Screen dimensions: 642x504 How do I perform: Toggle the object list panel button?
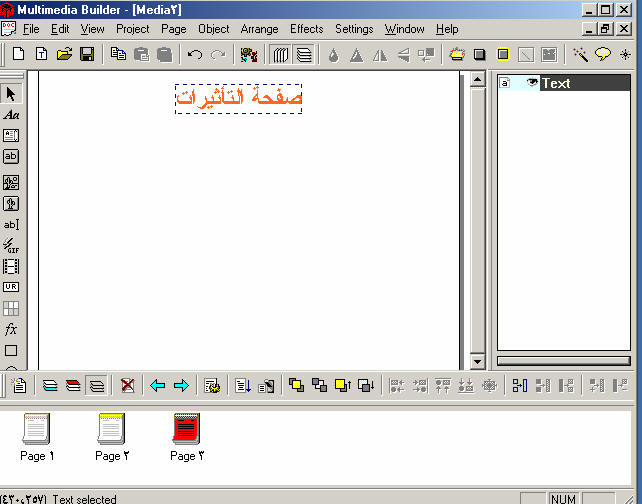tap(304, 55)
